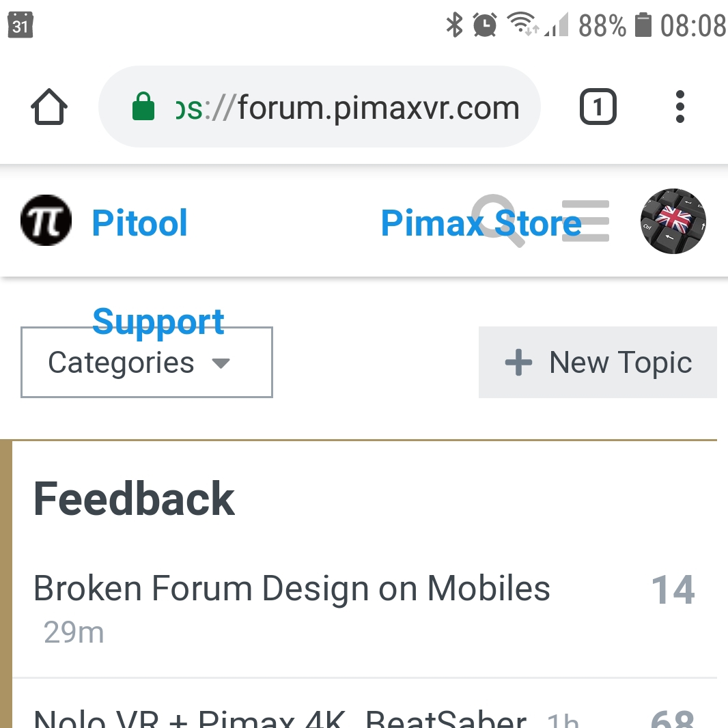728x728 pixels.
Task: Tap the alarm clock status icon
Action: (485, 26)
